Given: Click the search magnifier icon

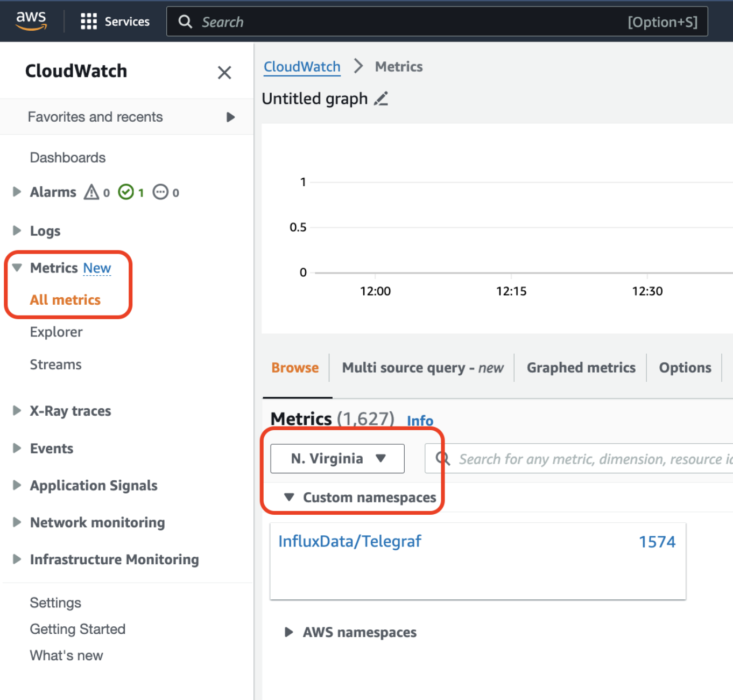Looking at the screenshot, I should 185,22.
